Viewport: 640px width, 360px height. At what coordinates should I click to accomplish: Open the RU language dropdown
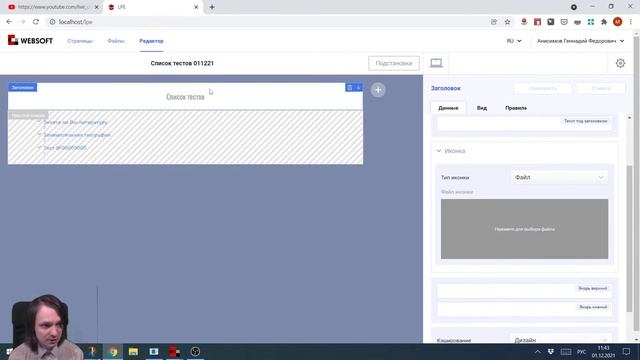click(x=514, y=41)
